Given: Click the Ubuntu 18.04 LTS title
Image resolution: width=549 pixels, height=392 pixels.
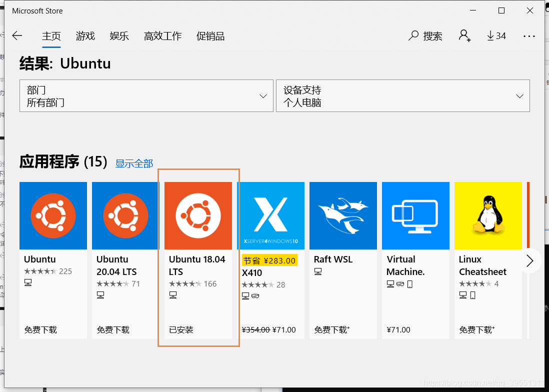Looking at the screenshot, I should (x=197, y=265).
